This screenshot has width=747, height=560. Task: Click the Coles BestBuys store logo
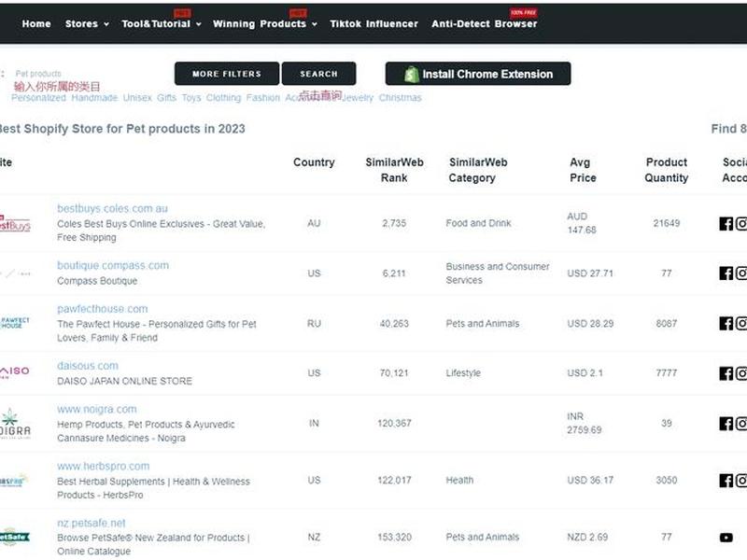[14, 223]
